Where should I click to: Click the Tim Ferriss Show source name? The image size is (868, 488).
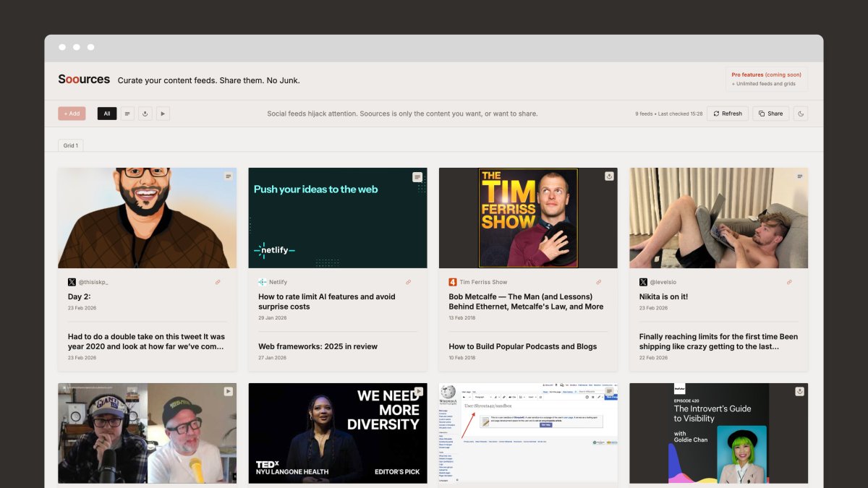[483, 282]
